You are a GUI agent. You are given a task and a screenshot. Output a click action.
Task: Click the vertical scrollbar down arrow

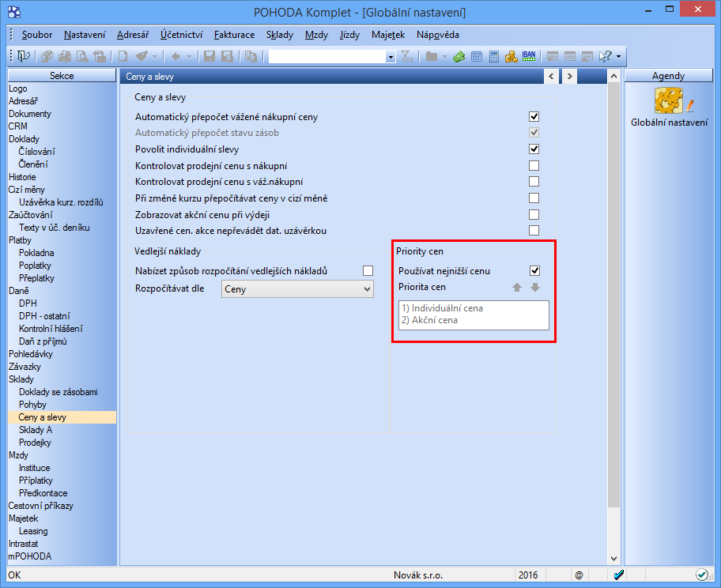[x=613, y=558]
